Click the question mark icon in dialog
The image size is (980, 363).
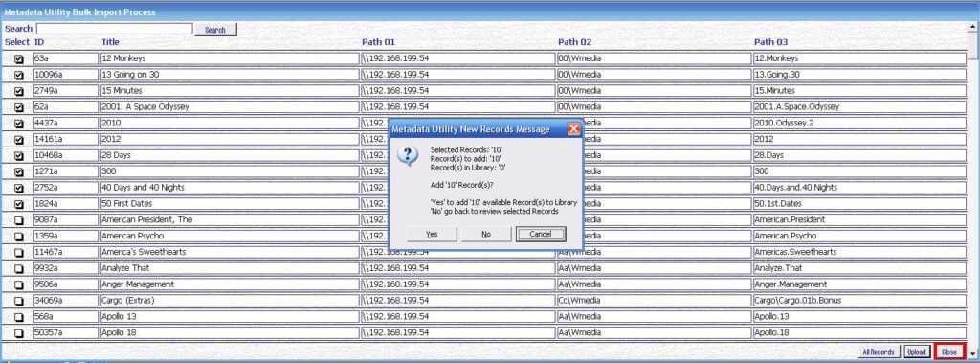pyautogui.click(x=408, y=156)
